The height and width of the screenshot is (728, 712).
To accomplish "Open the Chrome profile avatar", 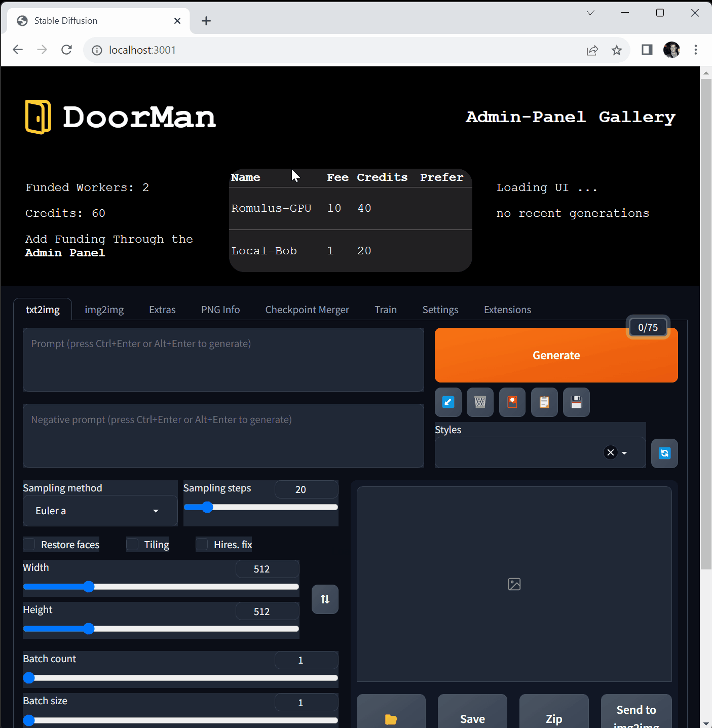I will pyautogui.click(x=671, y=50).
